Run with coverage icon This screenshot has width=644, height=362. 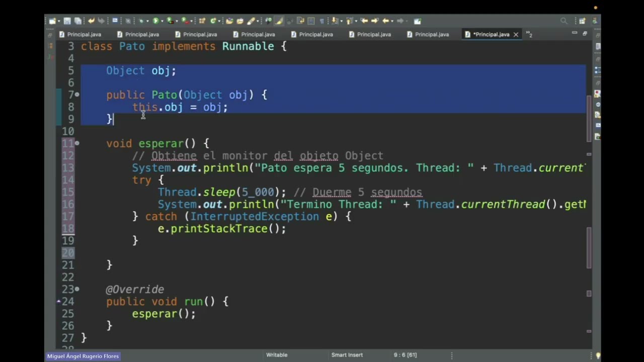(x=170, y=21)
